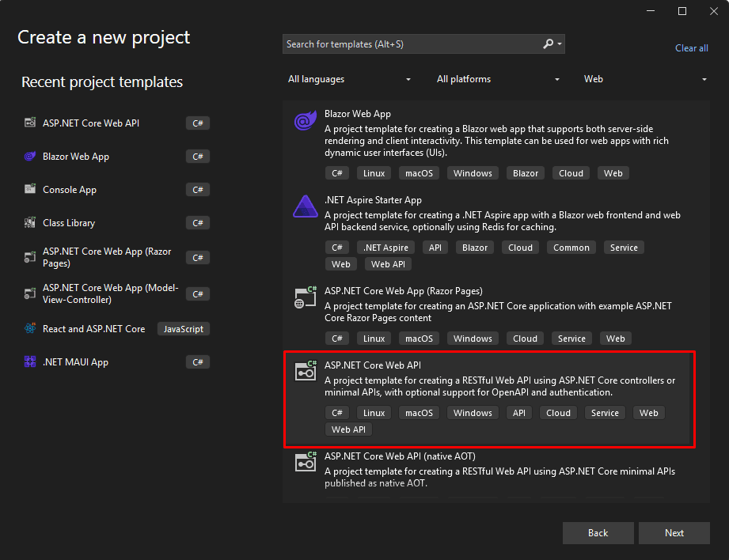Click the .NET Aspire tag

(386, 248)
